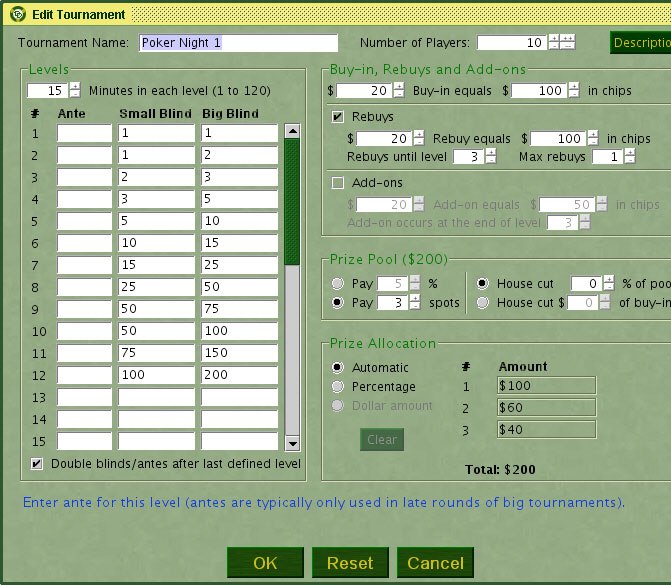Choose Percentage prize allocation

pyautogui.click(x=338, y=386)
